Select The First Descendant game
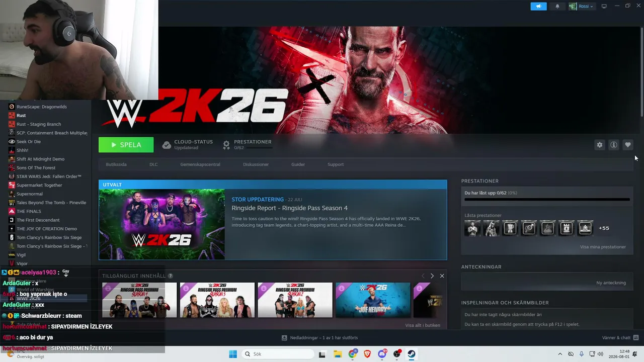 point(38,220)
